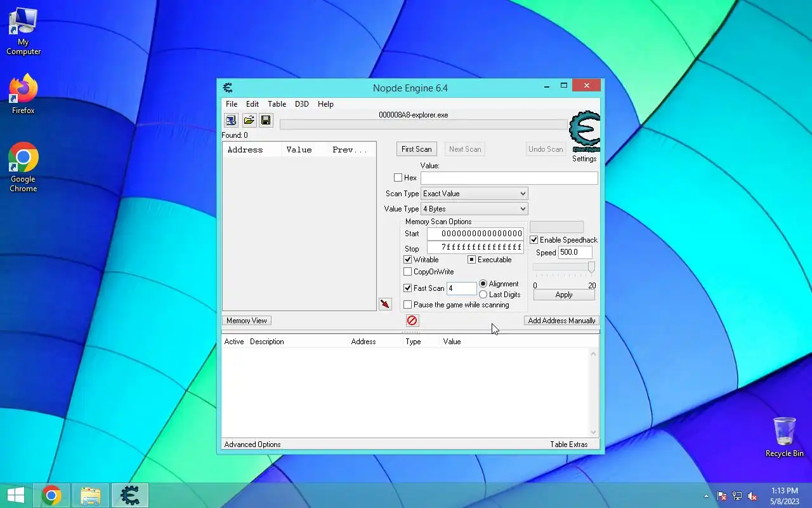
Task: Open the Table menu
Action: coord(277,104)
